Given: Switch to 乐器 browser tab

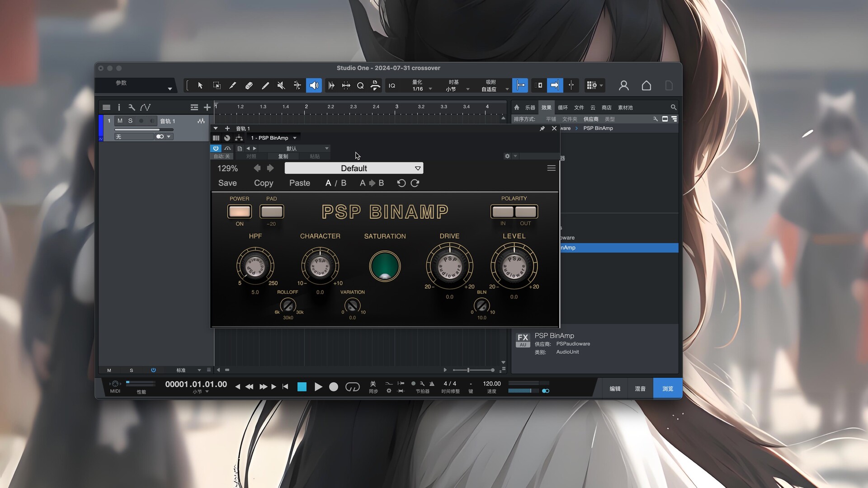Looking at the screenshot, I should point(530,108).
